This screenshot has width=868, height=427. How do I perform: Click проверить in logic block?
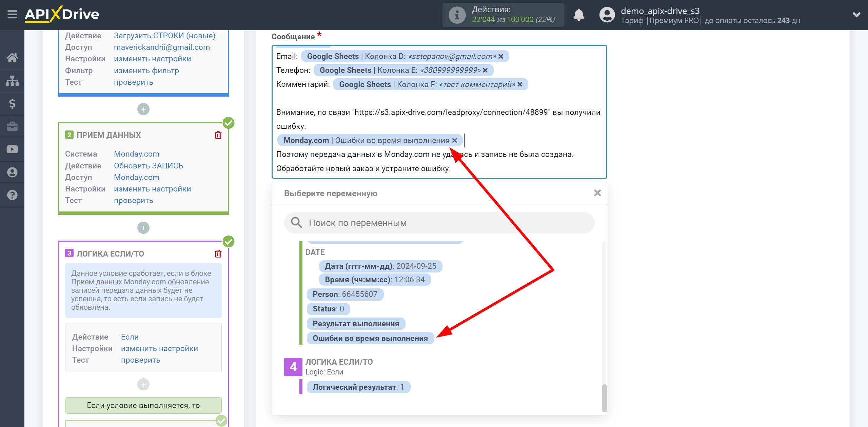(x=140, y=360)
